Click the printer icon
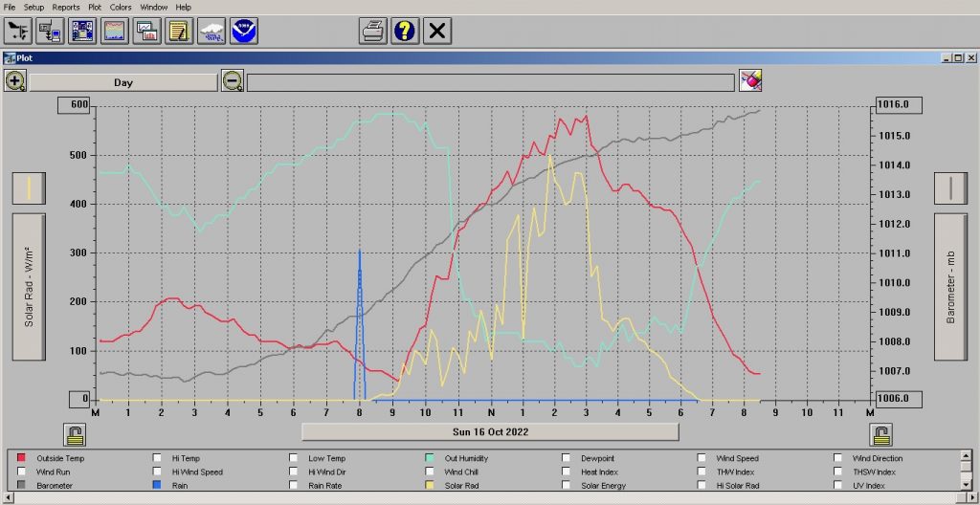980x505 pixels. click(373, 31)
